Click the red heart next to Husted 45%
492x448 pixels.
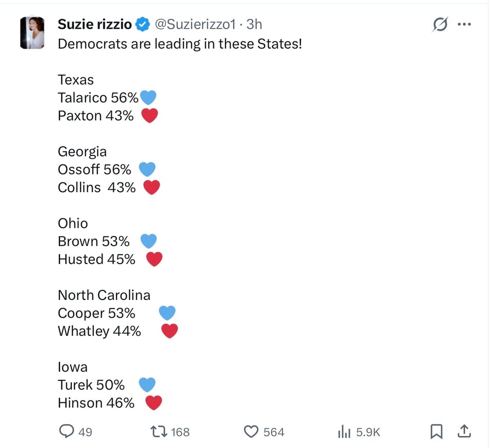point(154,259)
